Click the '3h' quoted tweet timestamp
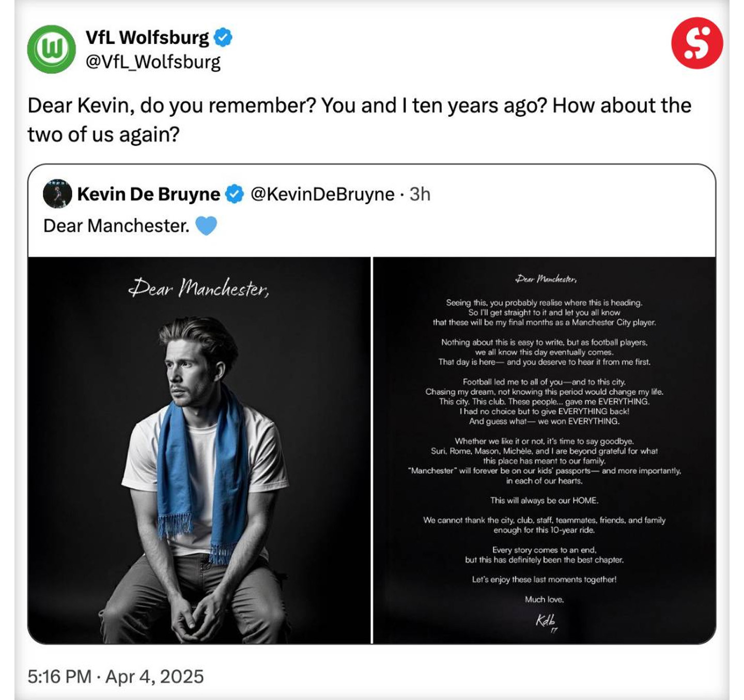Screen dimensions: 744x700 pyautogui.click(x=420, y=194)
